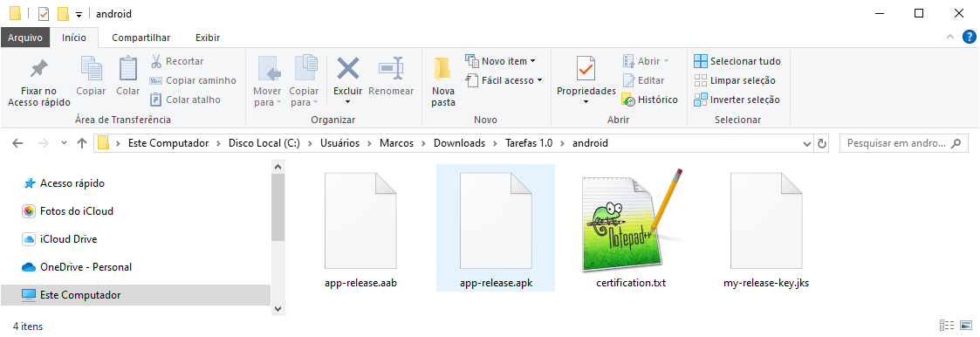Select my-release-key.jks file
This screenshot has width=980, height=337.
pos(766,229)
